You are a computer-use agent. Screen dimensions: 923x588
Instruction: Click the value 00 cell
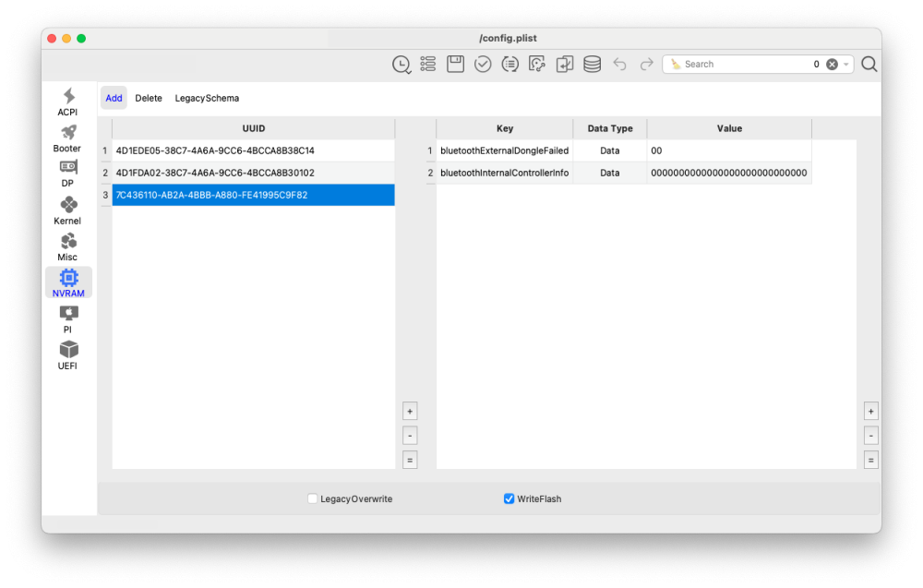point(729,150)
